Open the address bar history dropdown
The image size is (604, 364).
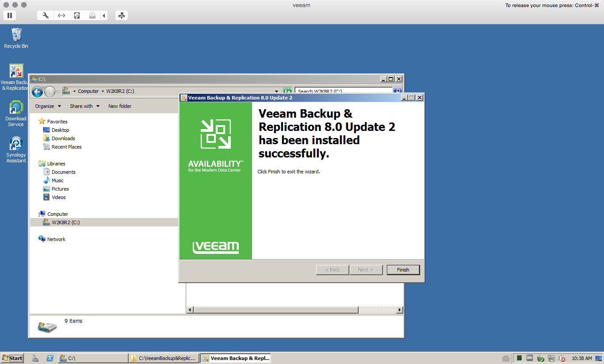pos(277,92)
